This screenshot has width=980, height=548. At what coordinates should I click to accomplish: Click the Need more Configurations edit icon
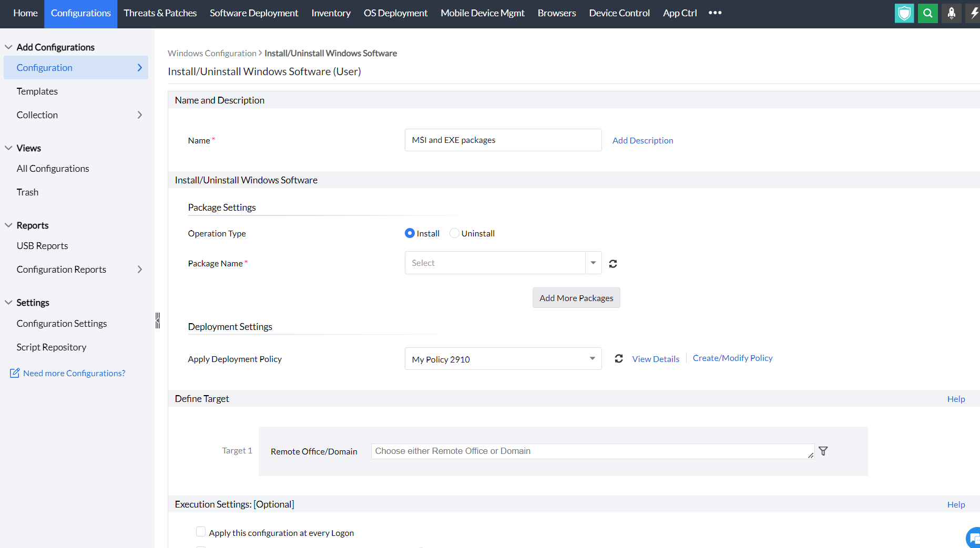coord(15,373)
